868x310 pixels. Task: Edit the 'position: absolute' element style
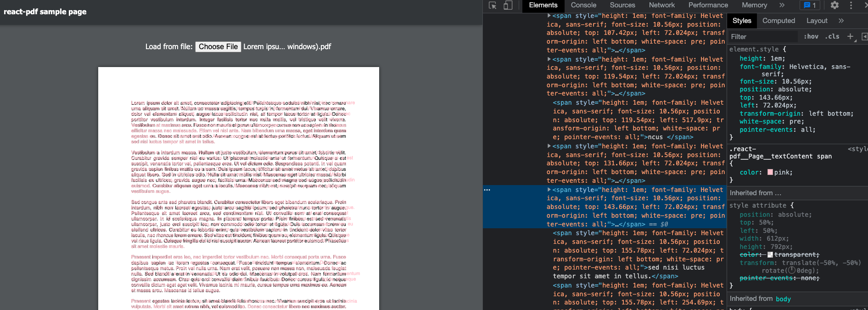pos(775,90)
